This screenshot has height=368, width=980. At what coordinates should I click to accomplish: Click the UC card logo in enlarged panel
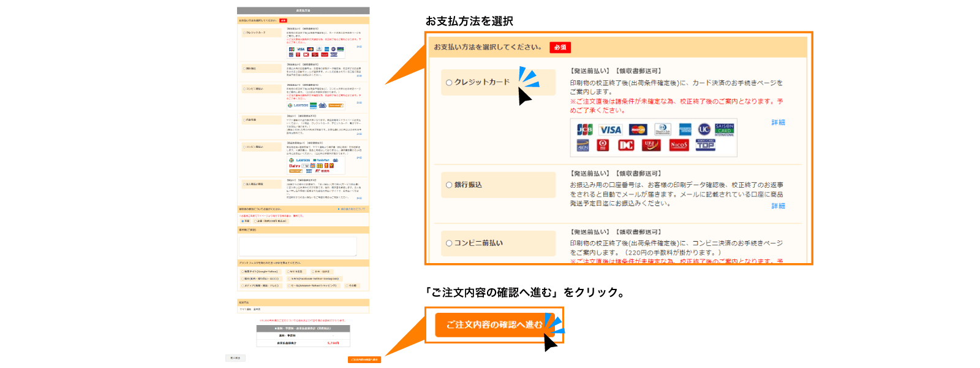coord(704,129)
